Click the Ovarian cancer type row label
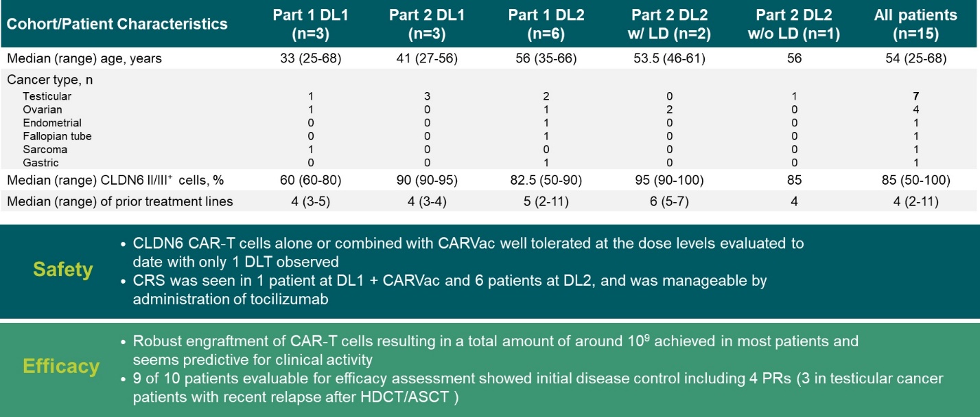The height and width of the screenshot is (417, 980). pos(42,110)
